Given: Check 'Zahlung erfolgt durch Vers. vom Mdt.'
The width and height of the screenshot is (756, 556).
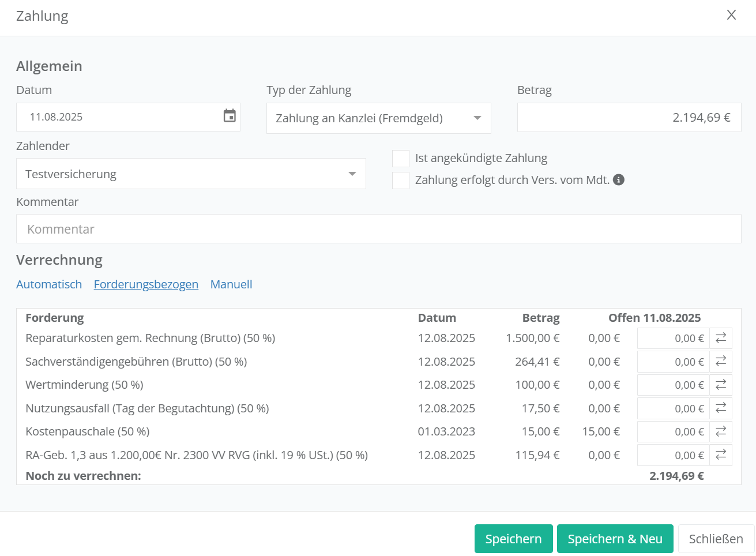Looking at the screenshot, I should (401, 181).
